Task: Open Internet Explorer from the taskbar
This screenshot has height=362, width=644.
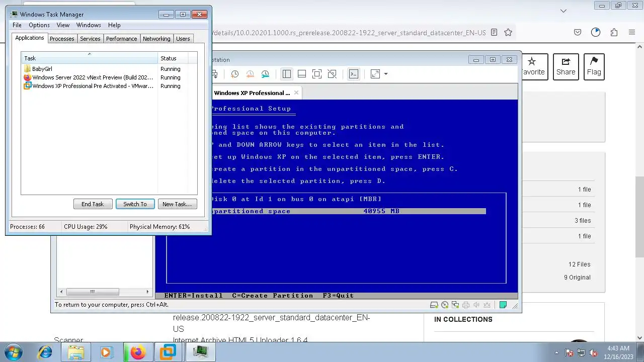Action: tap(45, 352)
